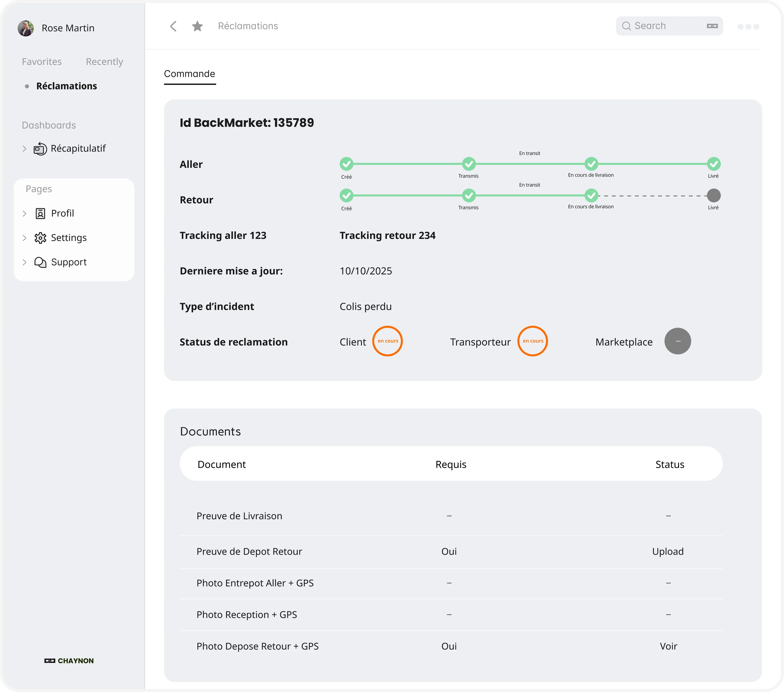Expand the Récapitulatif dashboard entry
Image resolution: width=784 pixels, height=692 pixels.
pos(24,149)
